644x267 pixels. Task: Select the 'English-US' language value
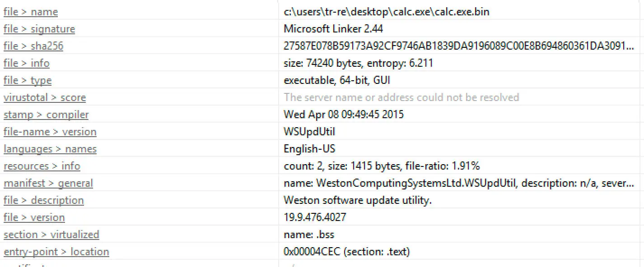click(309, 149)
